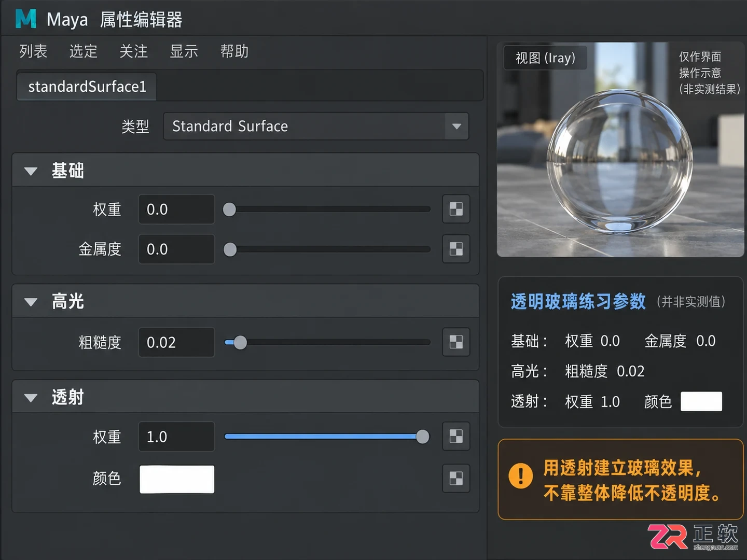
Task: Open texture map button for 粗糙度
Action: point(456,342)
